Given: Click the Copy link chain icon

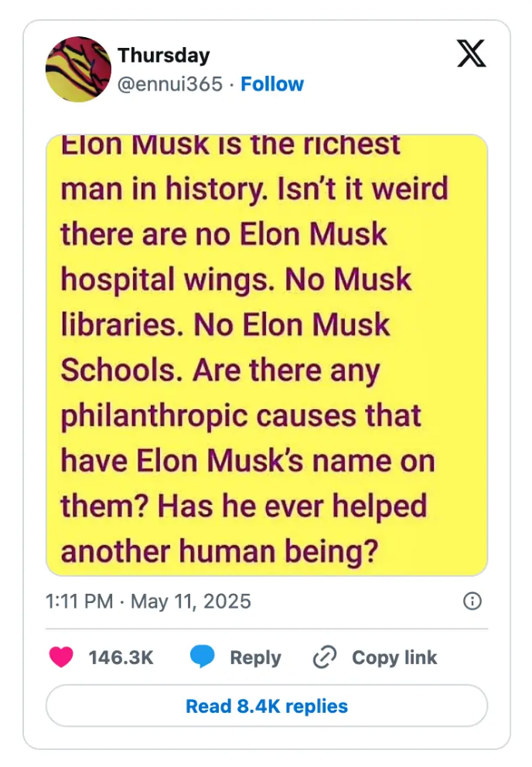Looking at the screenshot, I should pyautogui.click(x=325, y=657).
